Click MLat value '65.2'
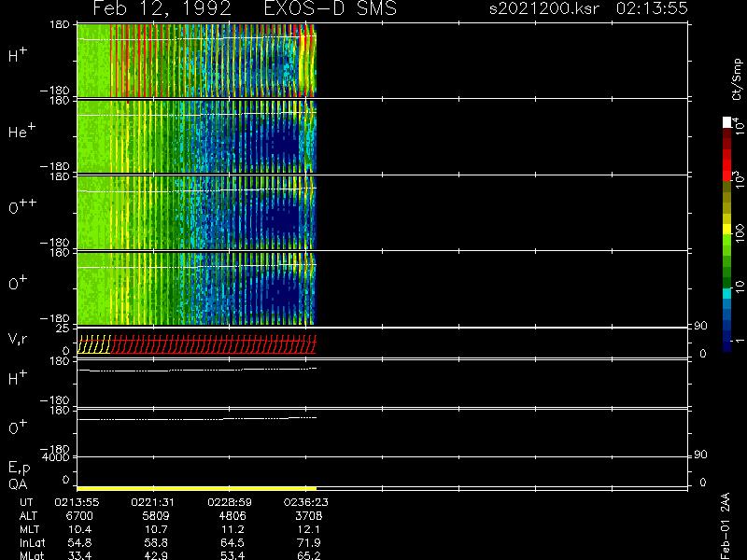The width and height of the screenshot is (747, 560). (309, 555)
